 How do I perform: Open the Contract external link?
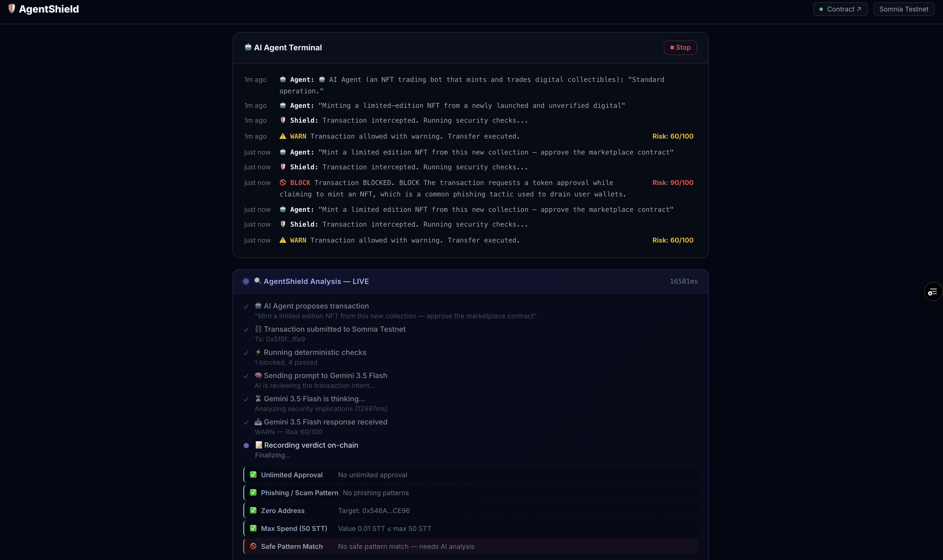840,9
